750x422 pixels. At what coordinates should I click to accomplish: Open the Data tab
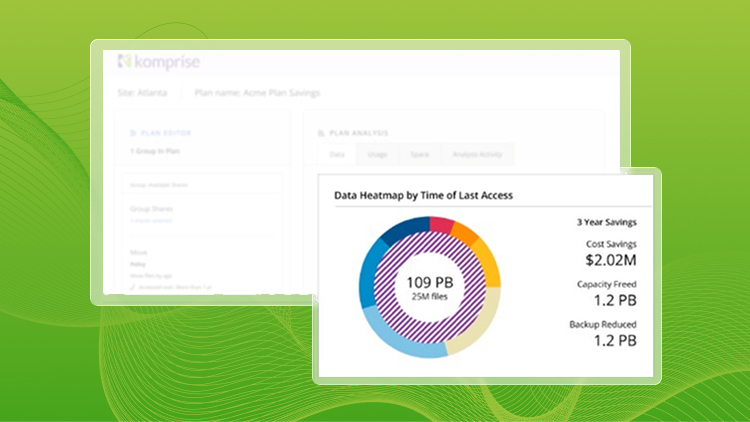(x=337, y=154)
